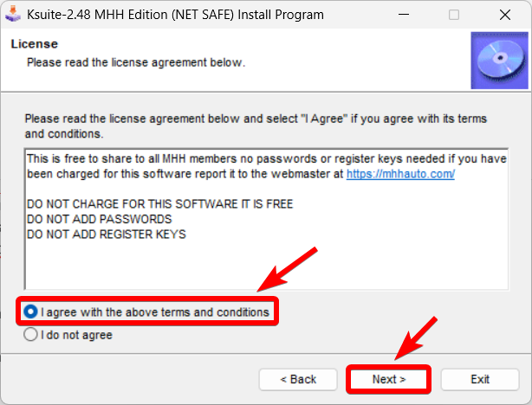Image resolution: width=532 pixels, height=405 pixels.
Task: Close the Ksuite installer window
Action: click(504, 15)
